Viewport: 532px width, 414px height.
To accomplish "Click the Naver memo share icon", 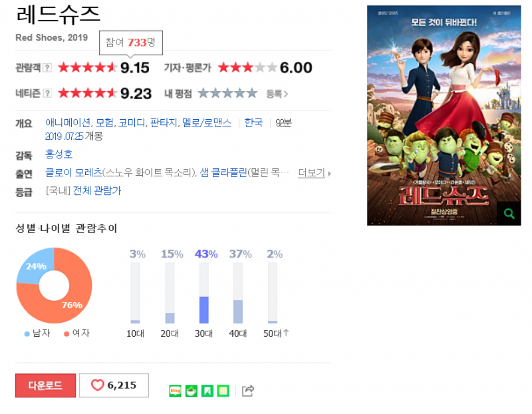I will coord(223,391).
